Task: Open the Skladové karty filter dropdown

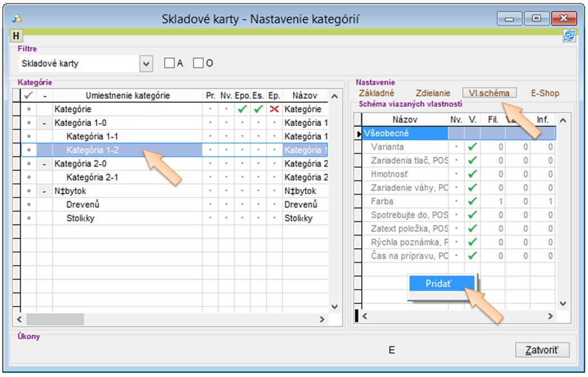Action: [146, 64]
